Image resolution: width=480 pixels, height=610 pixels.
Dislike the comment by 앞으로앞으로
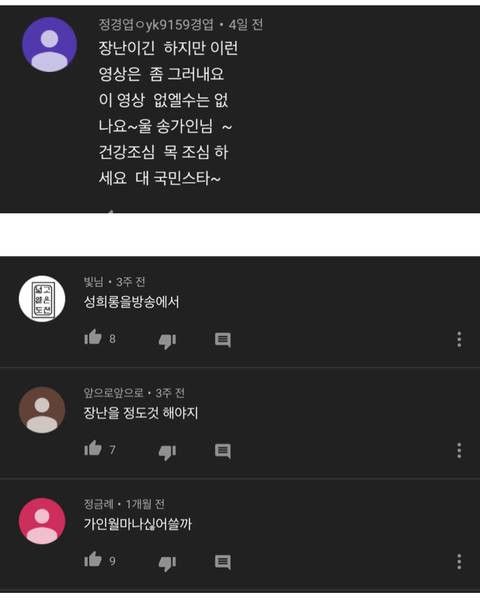tap(167, 452)
